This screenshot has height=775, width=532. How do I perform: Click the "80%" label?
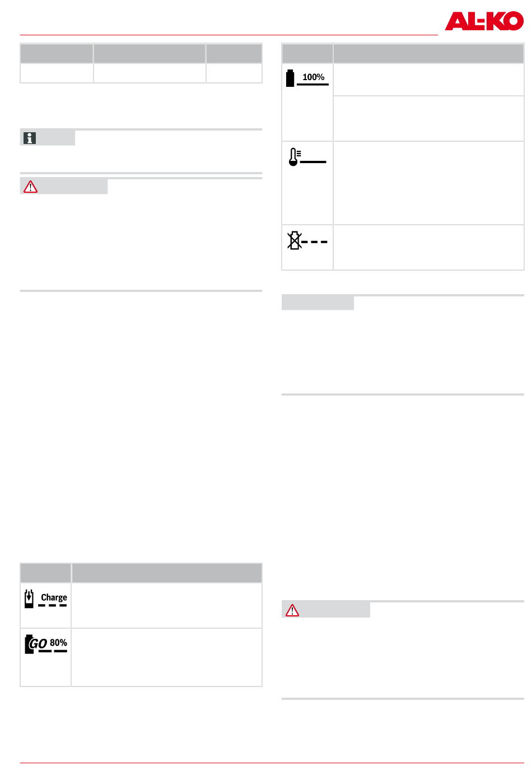(x=58, y=642)
